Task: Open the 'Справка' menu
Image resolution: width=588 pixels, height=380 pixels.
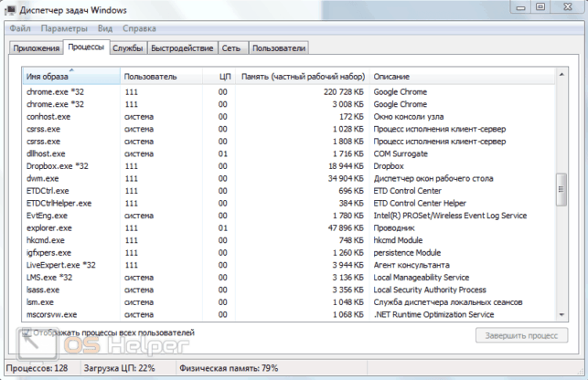Action: pyautogui.click(x=139, y=28)
